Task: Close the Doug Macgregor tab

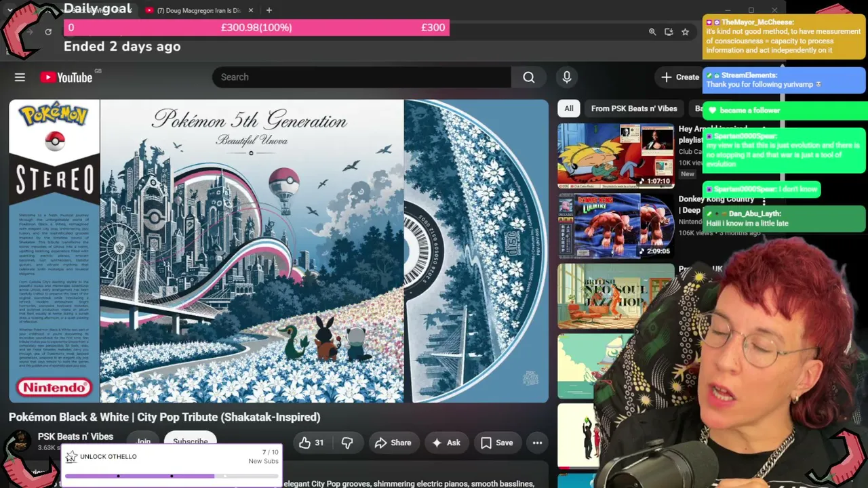Action: click(x=251, y=10)
